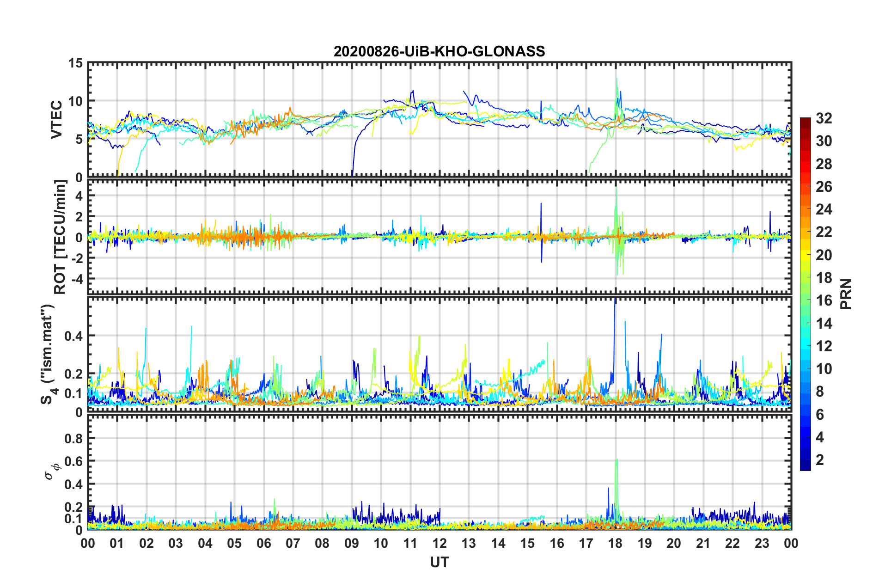Click the 0.6 tick on σφ axis
This screenshot has width=879, height=588.
[x=74, y=461]
